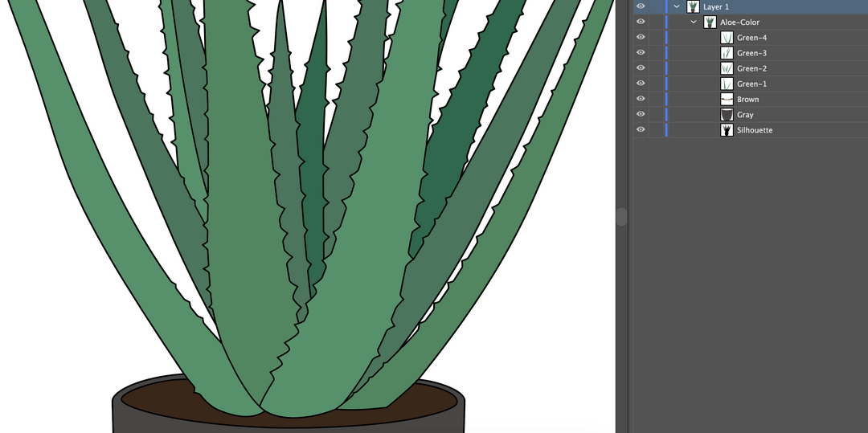Viewport: 868px width, 433px height.
Task: Click the panel divider scroll handle
Action: click(x=621, y=217)
